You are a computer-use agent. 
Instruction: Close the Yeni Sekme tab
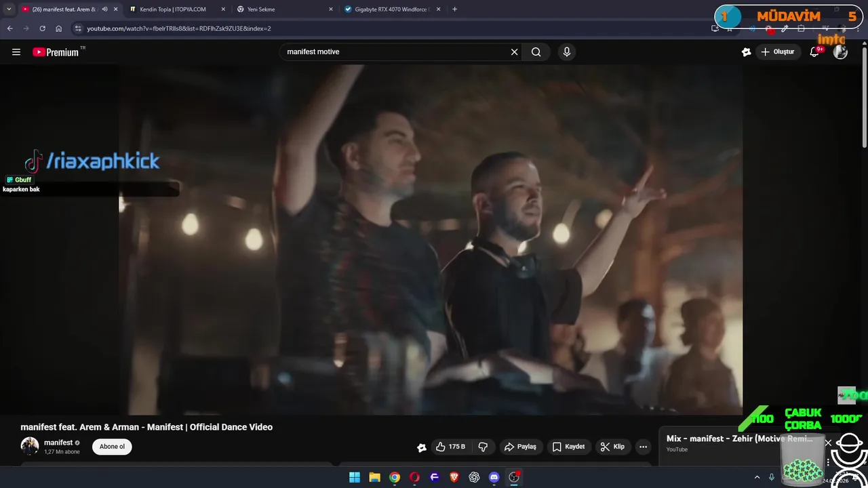pos(331,9)
